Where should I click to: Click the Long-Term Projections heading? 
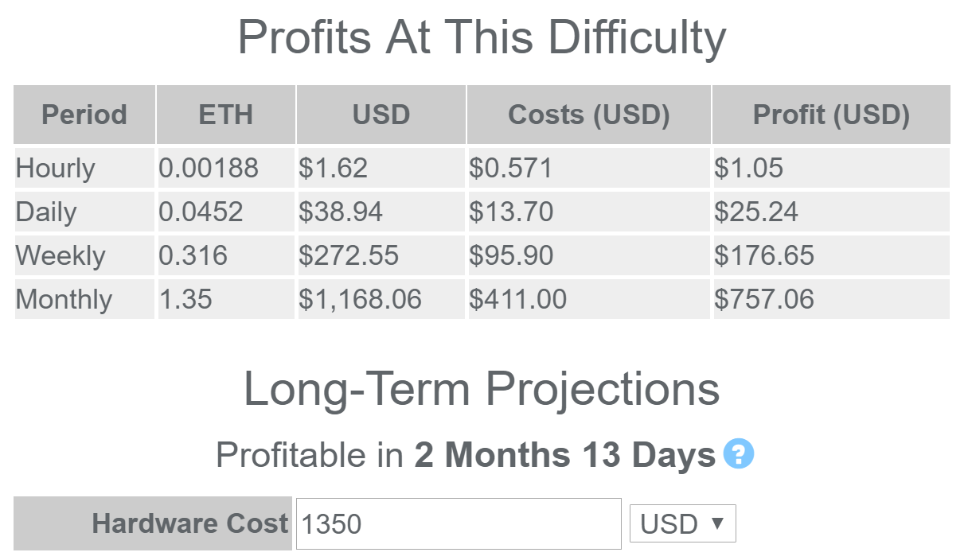(482, 390)
